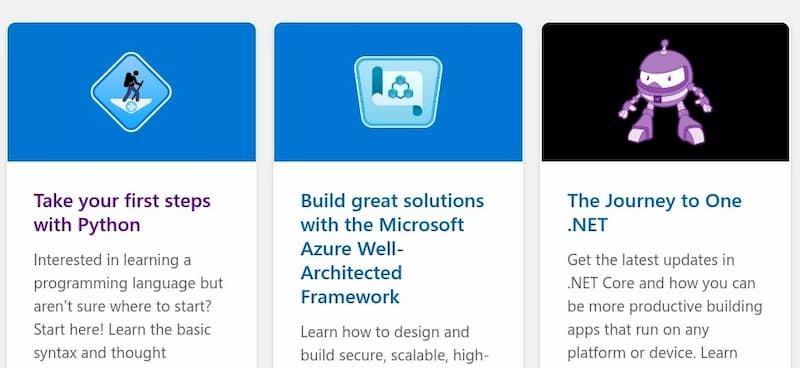The width and height of the screenshot is (800, 368).
Task: Open 'The Journey to One .NET' title link
Action: point(654,213)
